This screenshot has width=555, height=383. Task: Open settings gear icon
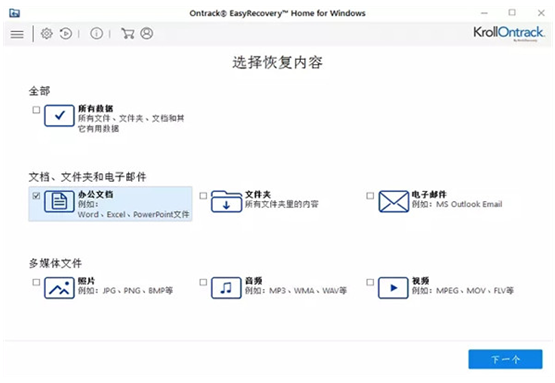pos(46,34)
